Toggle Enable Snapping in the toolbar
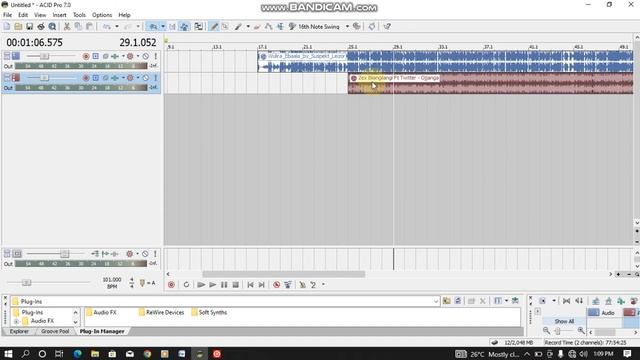Viewport: 640px width, 360px height. [x=153, y=27]
